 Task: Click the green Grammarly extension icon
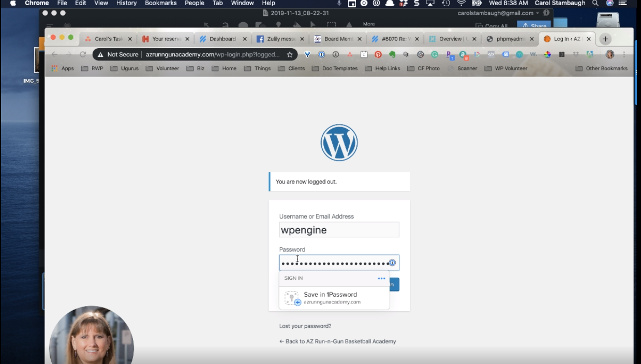tap(435, 54)
